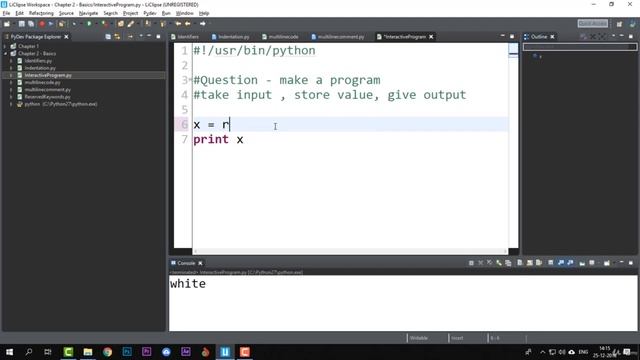Maximize the Console view
Viewport: 640px width, 360px height.
pos(631,263)
